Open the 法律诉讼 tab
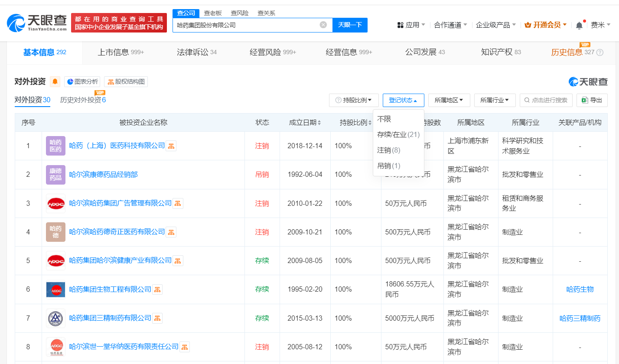Image resolution: width=619 pixels, height=364 pixels. [x=196, y=52]
